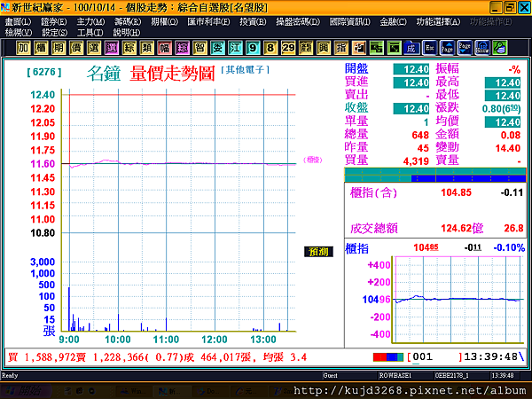Click the Windows 開始 start button

pos(26,391)
